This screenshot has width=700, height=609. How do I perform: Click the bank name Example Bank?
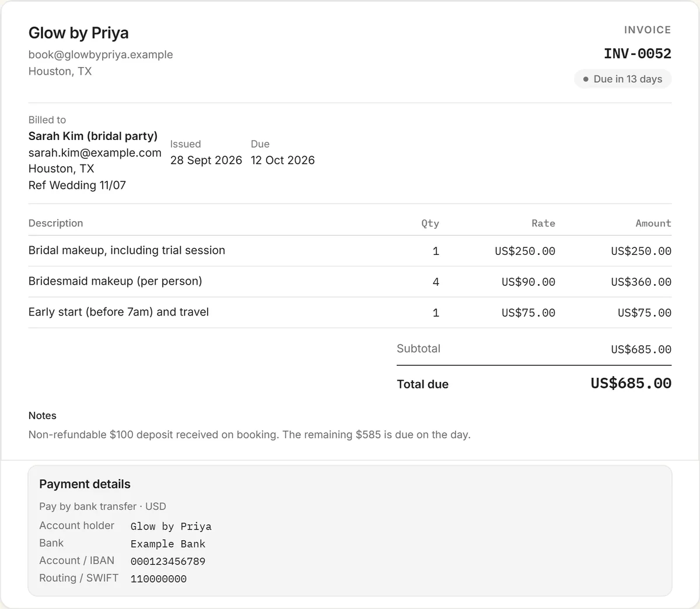[x=168, y=544]
